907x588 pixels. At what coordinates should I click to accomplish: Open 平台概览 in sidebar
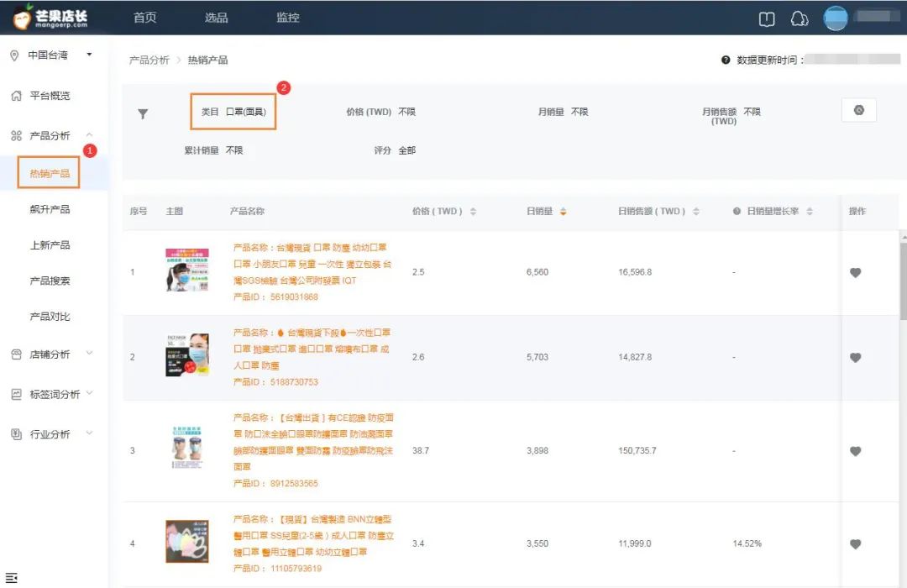[x=50, y=96]
